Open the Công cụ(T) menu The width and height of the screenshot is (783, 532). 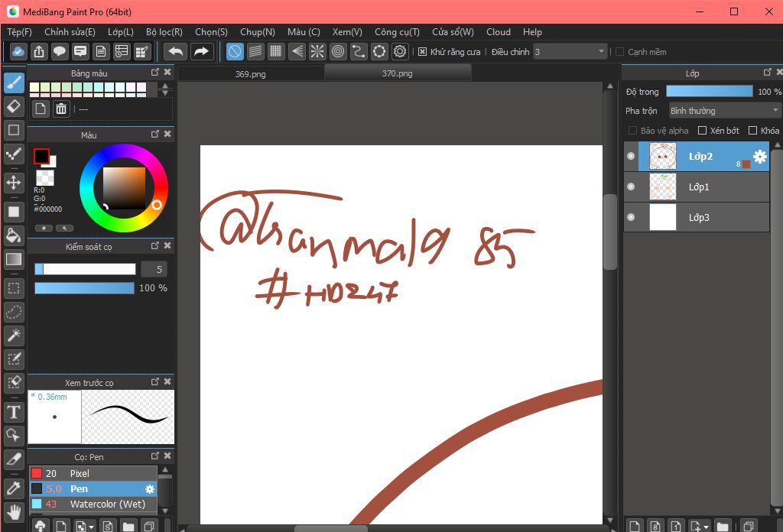point(397,32)
